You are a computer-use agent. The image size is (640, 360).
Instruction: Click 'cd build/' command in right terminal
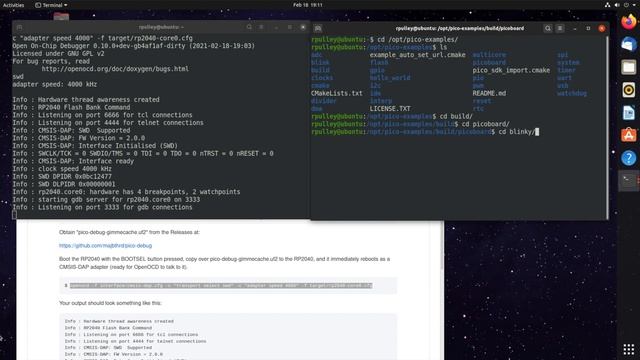pos(456,116)
